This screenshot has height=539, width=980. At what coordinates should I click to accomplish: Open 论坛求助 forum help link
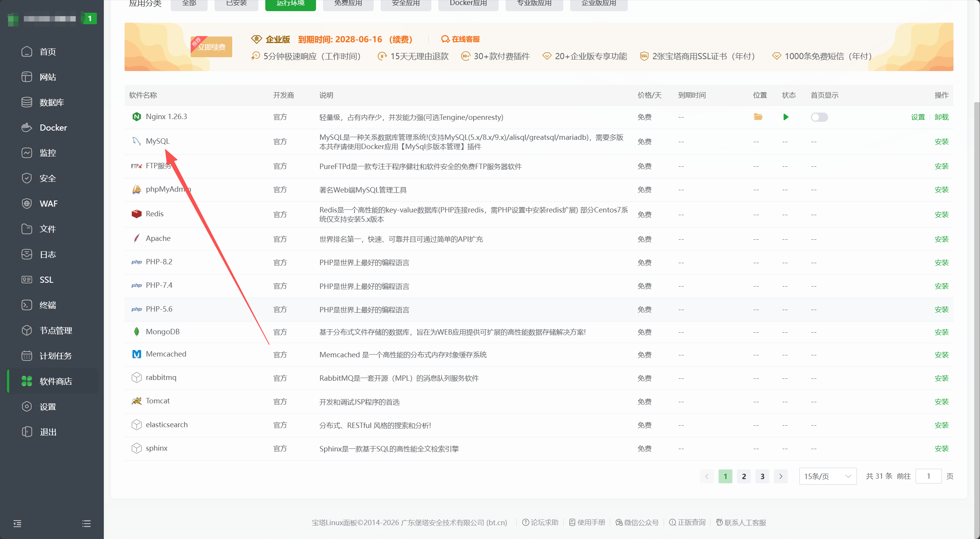540,522
